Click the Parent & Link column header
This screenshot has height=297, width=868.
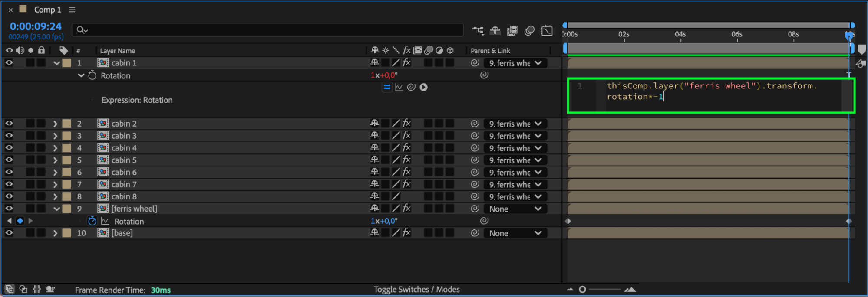pos(490,51)
